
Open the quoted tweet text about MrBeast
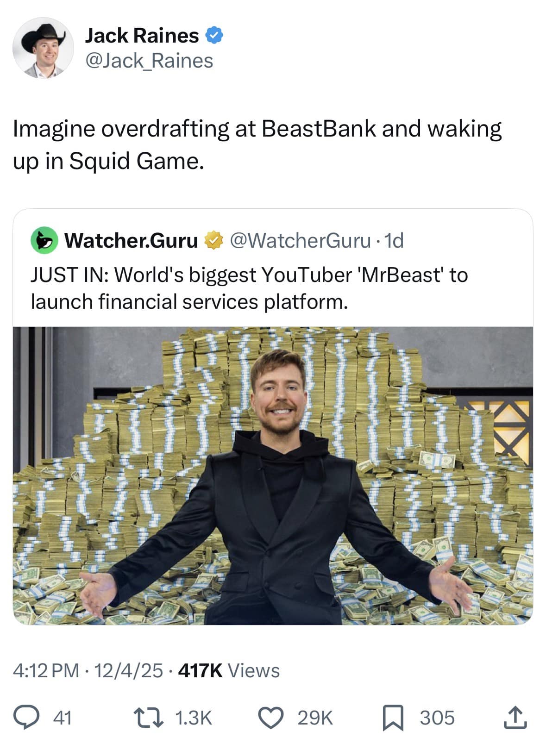click(x=249, y=288)
